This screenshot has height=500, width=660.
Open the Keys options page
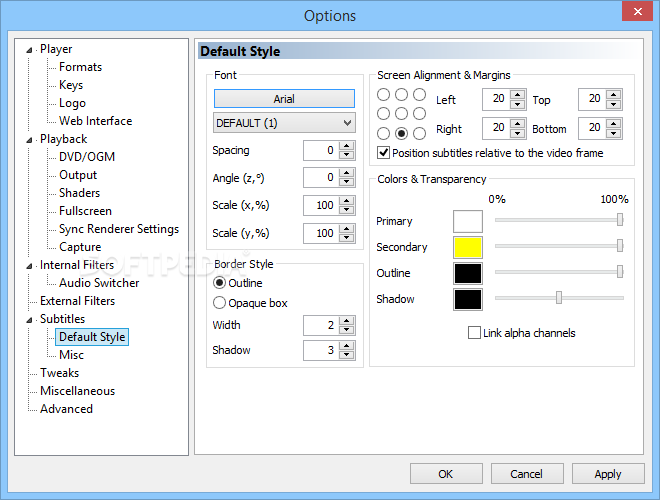point(71,85)
